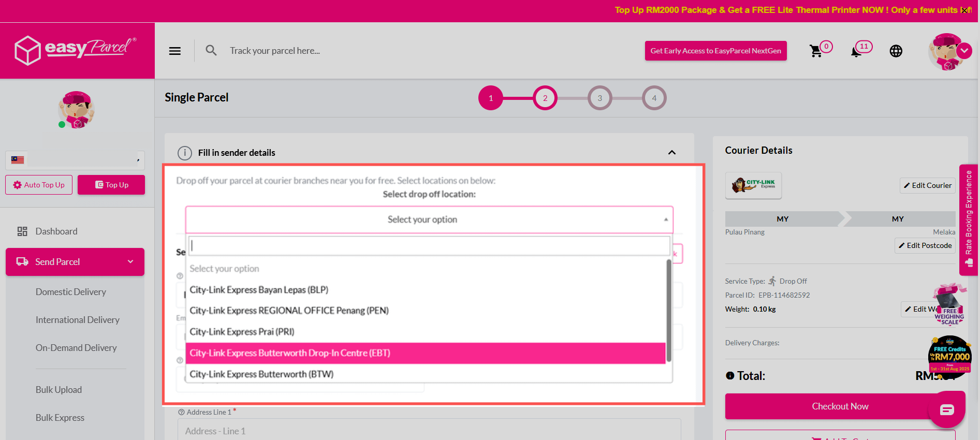Open the header profile dropdown arrow

pos(964,51)
